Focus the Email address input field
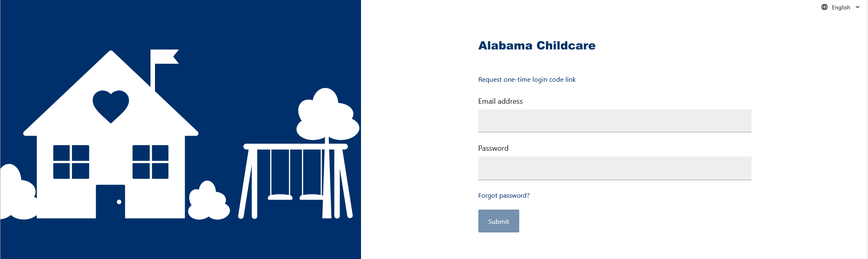Image resolution: width=868 pixels, height=259 pixels. point(614,121)
